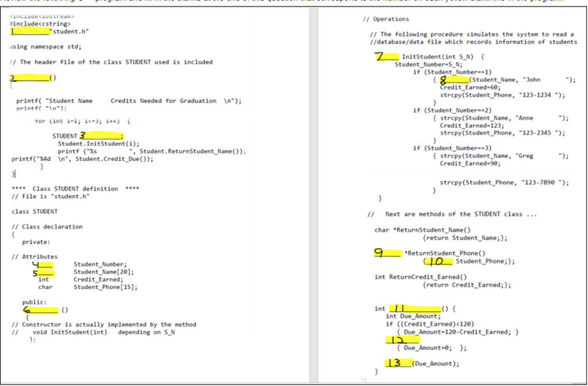The image size is (588, 386).
Task: Select blank 12 above Due_Amount=0 line
Action: 401,340
